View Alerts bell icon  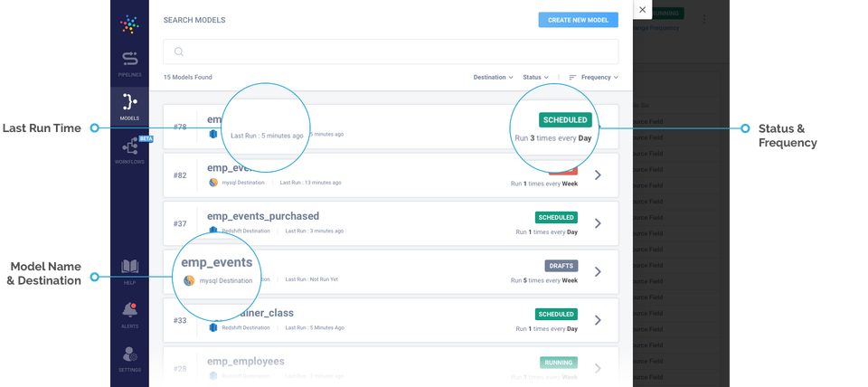[129, 310]
